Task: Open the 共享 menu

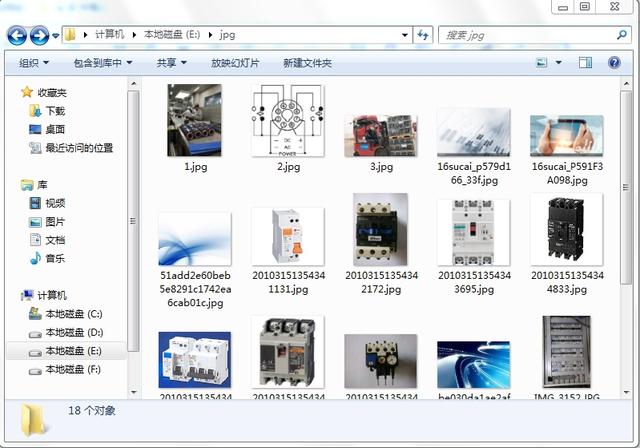Action: [x=171, y=63]
